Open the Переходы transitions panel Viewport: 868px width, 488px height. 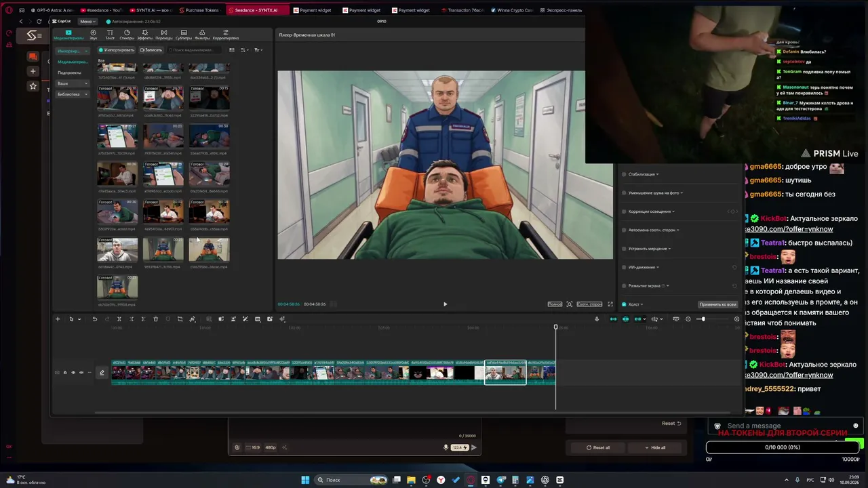(164, 35)
